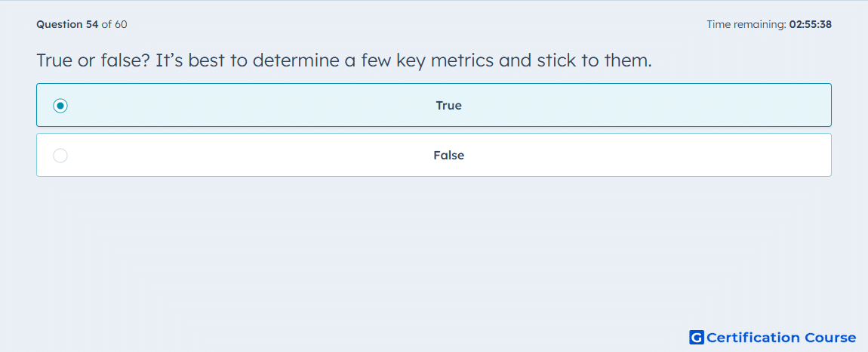The height and width of the screenshot is (352, 868).
Task: Click the 'True' label text
Action: pyautogui.click(x=449, y=105)
